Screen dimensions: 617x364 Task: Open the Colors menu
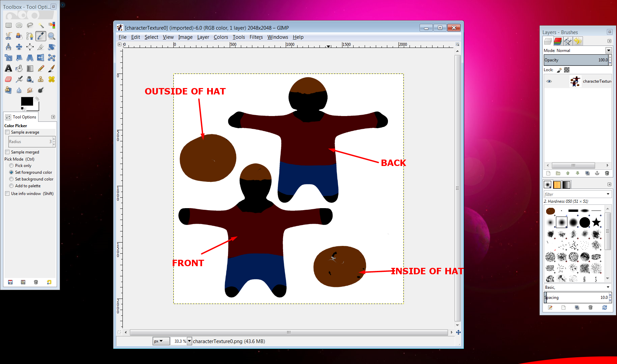[221, 37]
